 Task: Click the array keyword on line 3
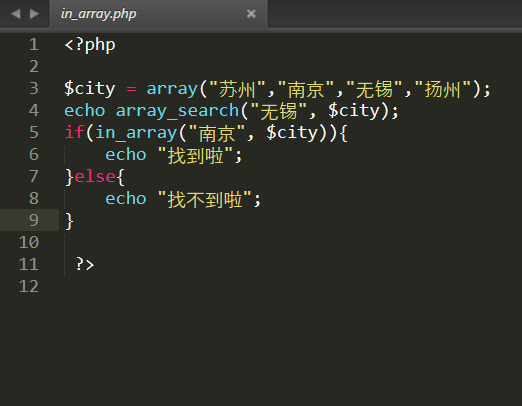click(x=172, y=89)
